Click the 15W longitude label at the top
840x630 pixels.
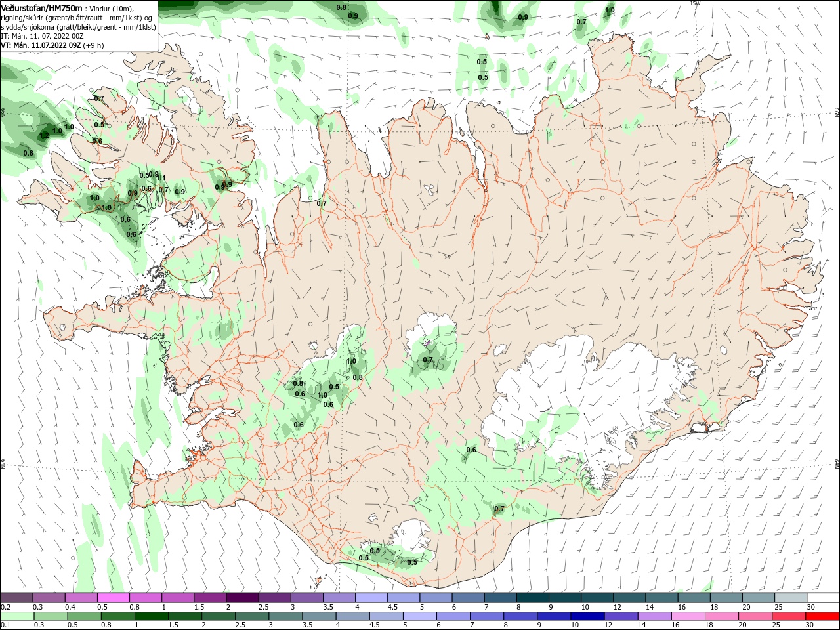695,3
